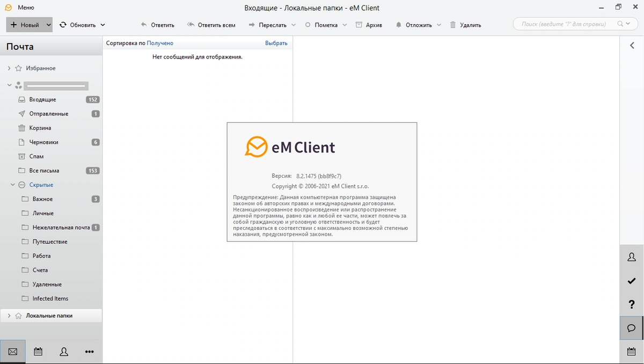Open the Меню application menu
This screenshot has width=644, height=364.
26,8
